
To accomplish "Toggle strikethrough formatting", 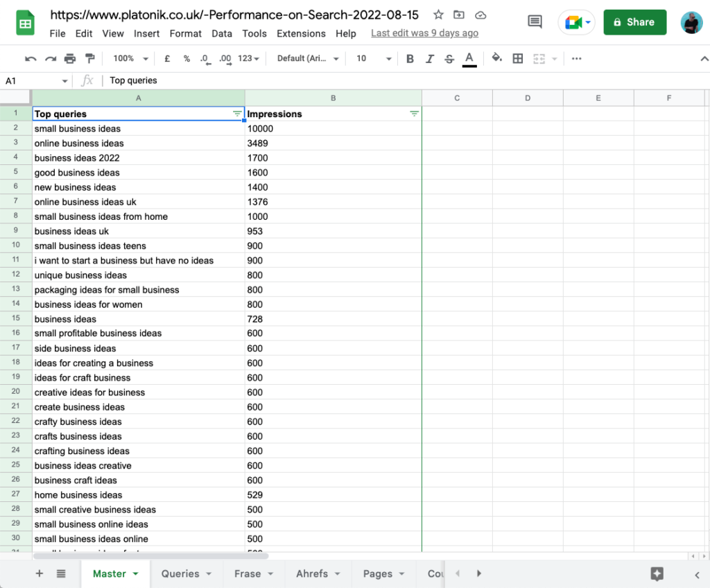I will point(449,59).
